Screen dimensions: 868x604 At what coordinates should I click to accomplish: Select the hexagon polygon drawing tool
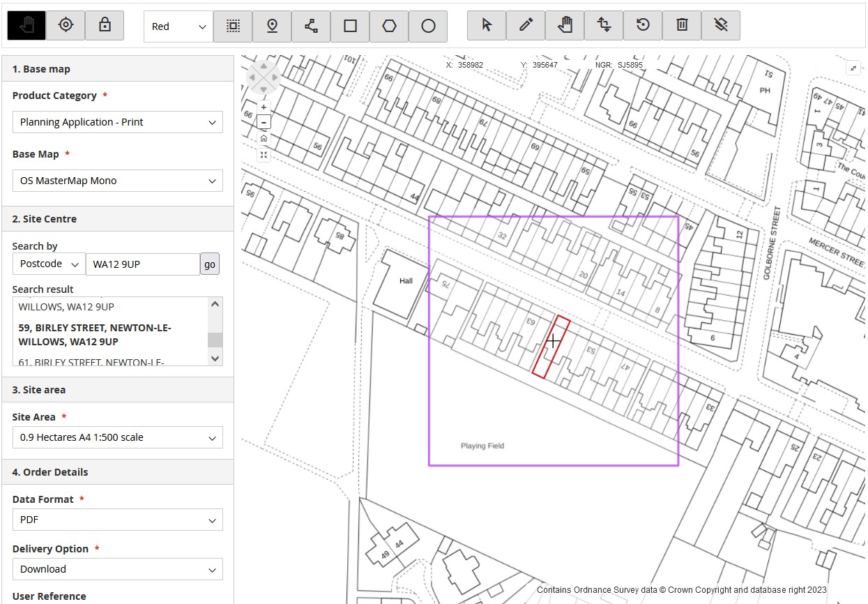click(389, 26)
